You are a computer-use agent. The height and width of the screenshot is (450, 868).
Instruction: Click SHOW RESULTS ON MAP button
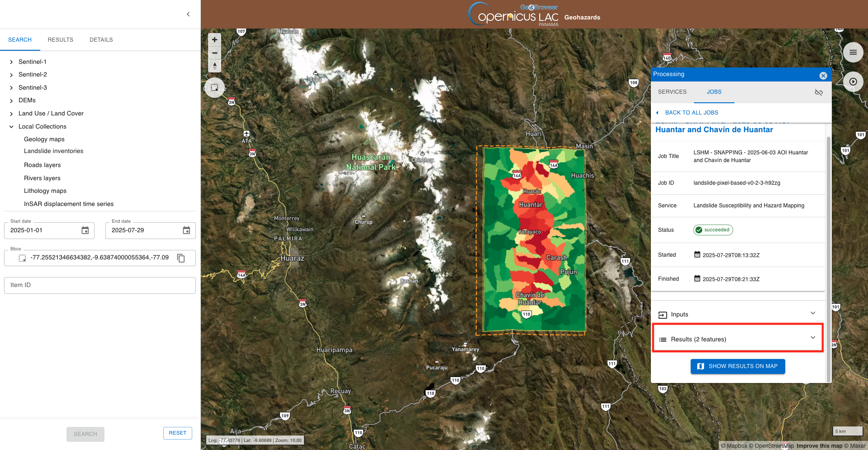click(737, 366)
